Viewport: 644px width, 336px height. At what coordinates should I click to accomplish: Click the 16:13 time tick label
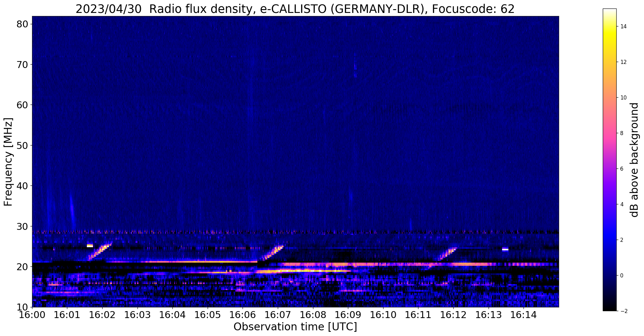coord(489,315)
